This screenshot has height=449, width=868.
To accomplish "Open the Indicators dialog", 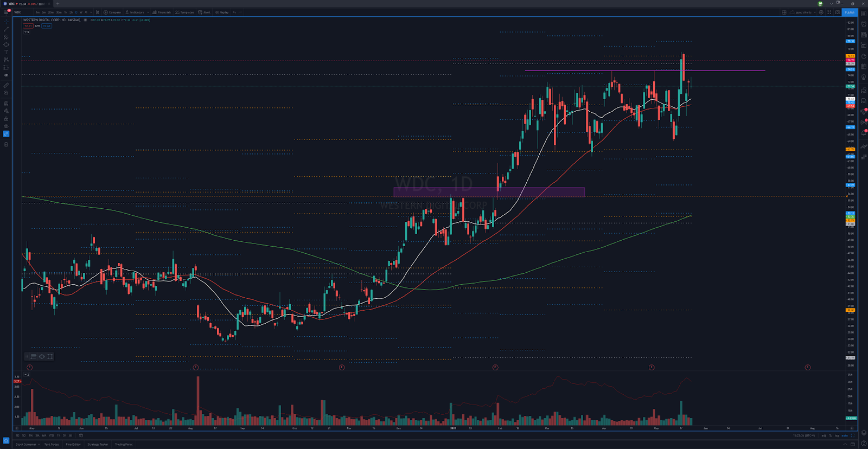I will [x=135, y=12].
